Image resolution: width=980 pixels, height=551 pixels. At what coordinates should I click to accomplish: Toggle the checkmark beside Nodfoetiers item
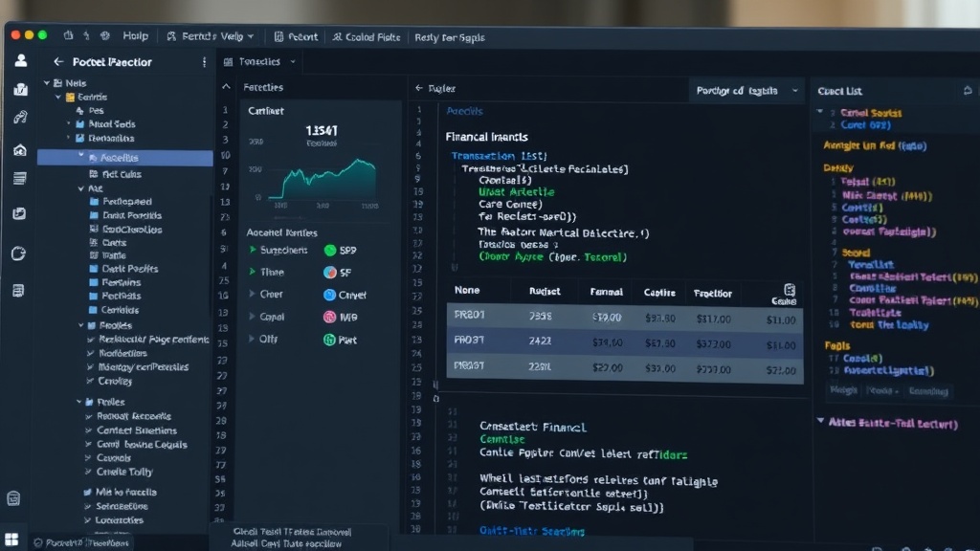click(x=91, y=353)
